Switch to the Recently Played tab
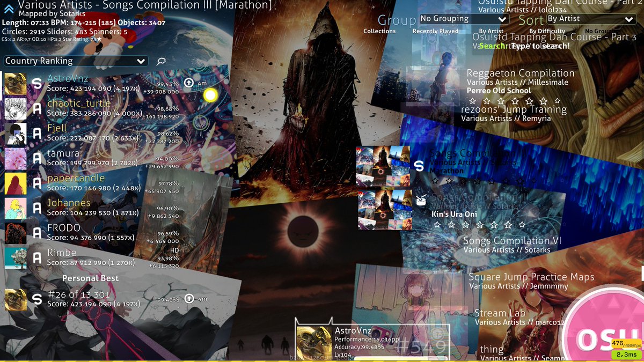Screen dimensions: 644x362 click(x=435, y=31)
